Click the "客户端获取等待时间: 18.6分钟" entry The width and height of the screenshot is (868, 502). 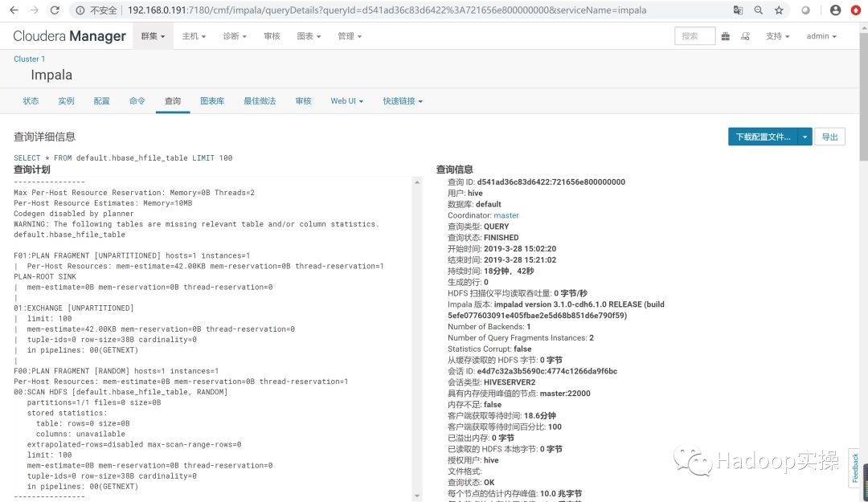(x=502, y=416)
